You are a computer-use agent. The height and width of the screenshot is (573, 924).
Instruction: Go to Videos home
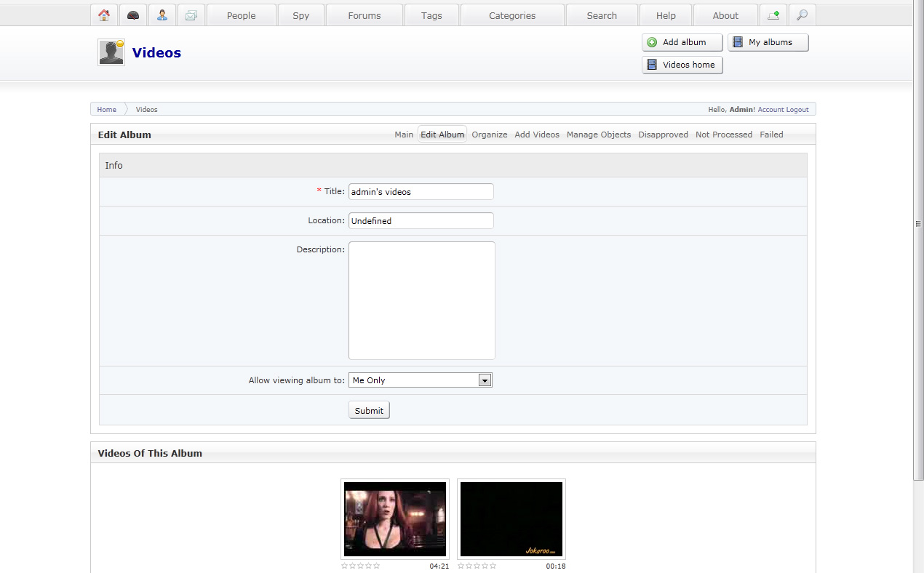682,65
